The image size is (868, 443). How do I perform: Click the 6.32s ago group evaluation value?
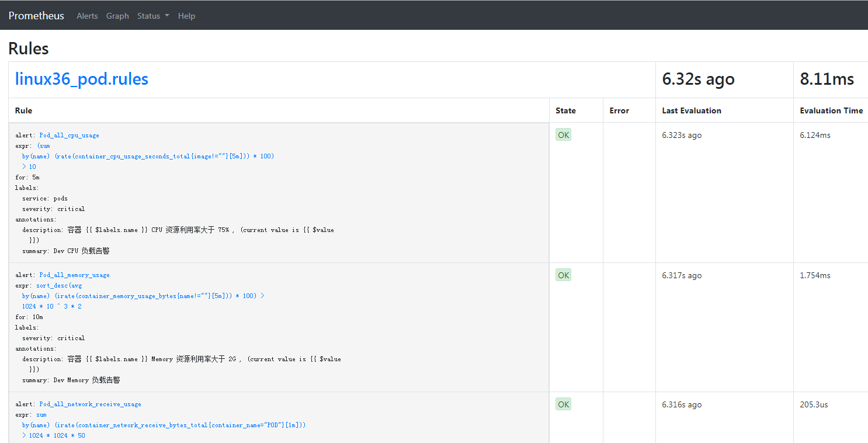pos(698,79)
